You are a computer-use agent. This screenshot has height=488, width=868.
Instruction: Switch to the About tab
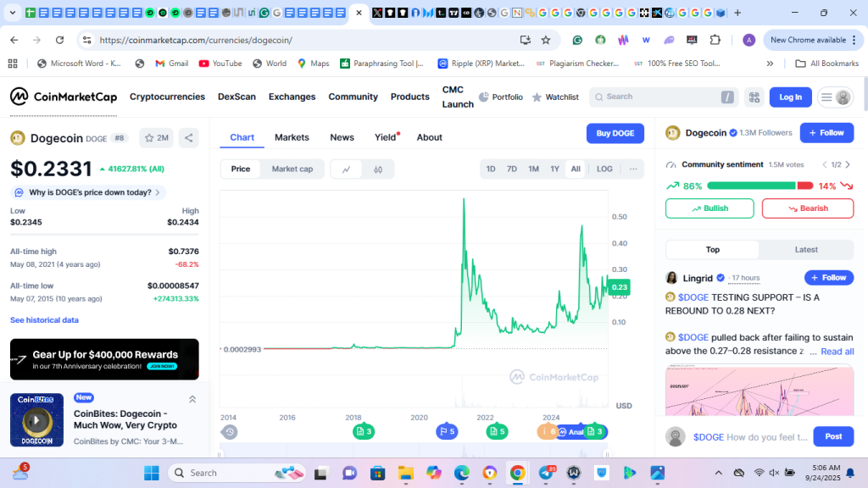(430, 137)
